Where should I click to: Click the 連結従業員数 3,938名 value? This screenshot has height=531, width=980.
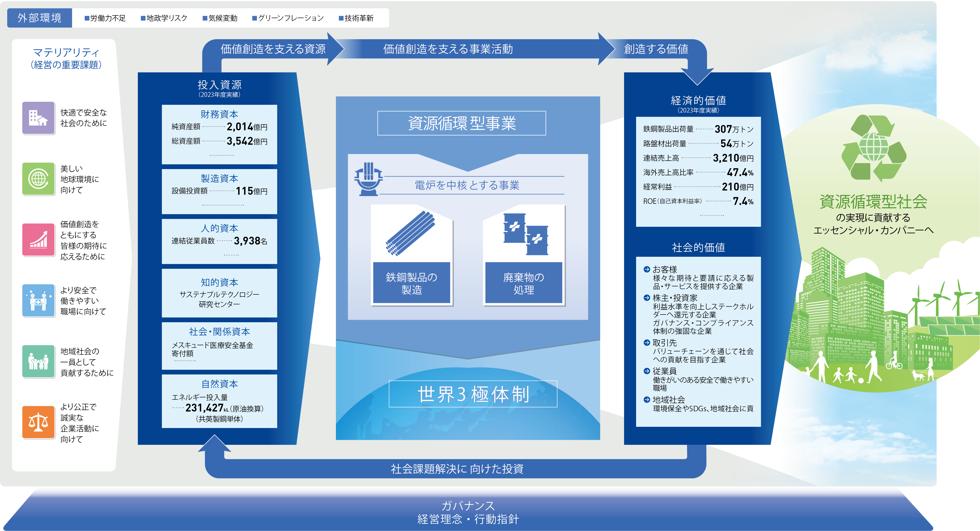pos(219,240)
